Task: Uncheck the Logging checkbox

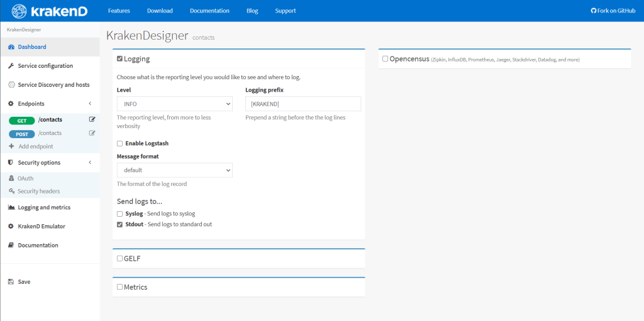Action: (119, 58)
